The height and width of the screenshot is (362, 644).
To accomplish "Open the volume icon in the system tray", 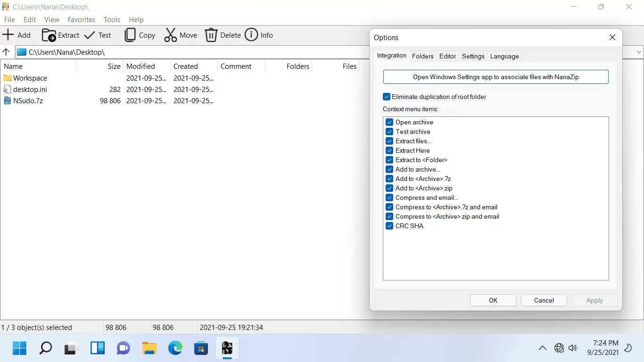I will [x=573, y=348].
